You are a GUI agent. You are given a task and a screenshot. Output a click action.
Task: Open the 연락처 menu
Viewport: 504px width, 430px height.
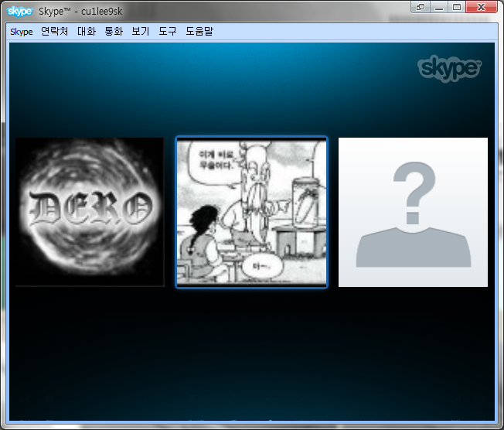55,32
